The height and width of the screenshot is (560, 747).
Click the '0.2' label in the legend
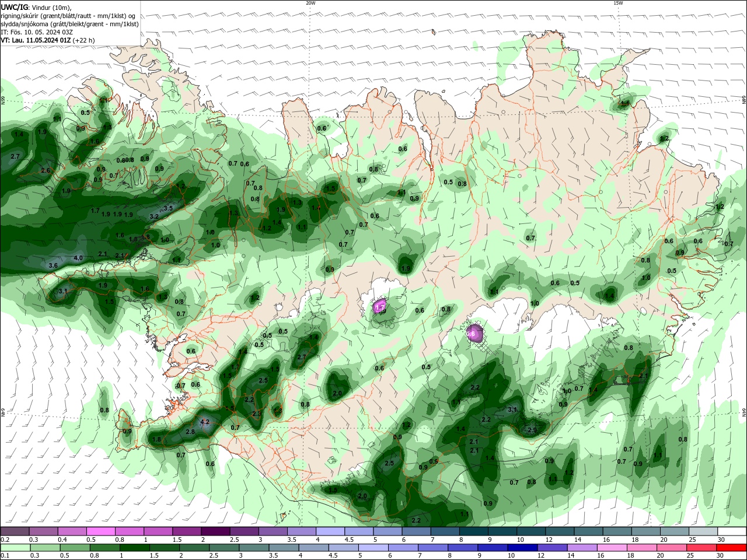5,540
